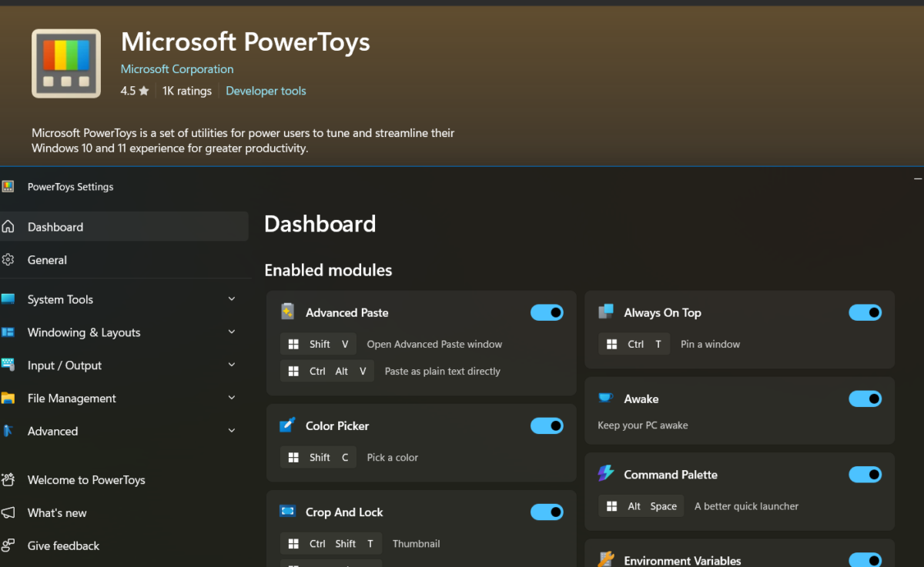Screen dimensions: 924x567
Task: Click the Crop And Lock module icon
Action: pos(287,511)
